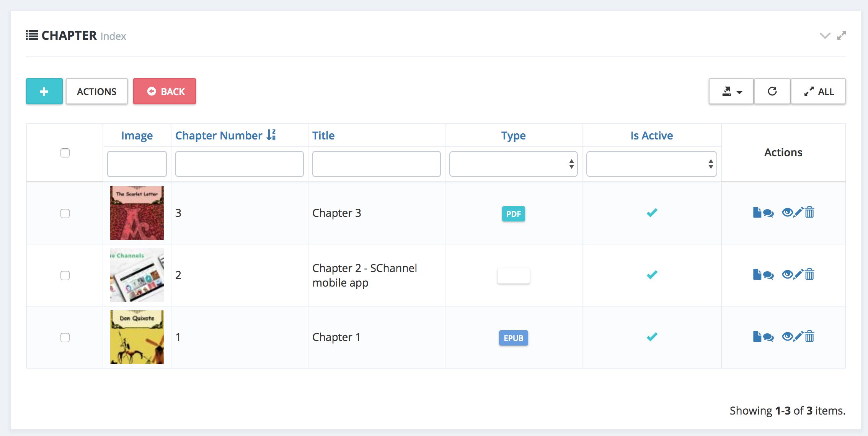Screen dimensions: 868x436
Task: Select the Chapter 1 row checkbox
Action: click(x=65, y=338)
